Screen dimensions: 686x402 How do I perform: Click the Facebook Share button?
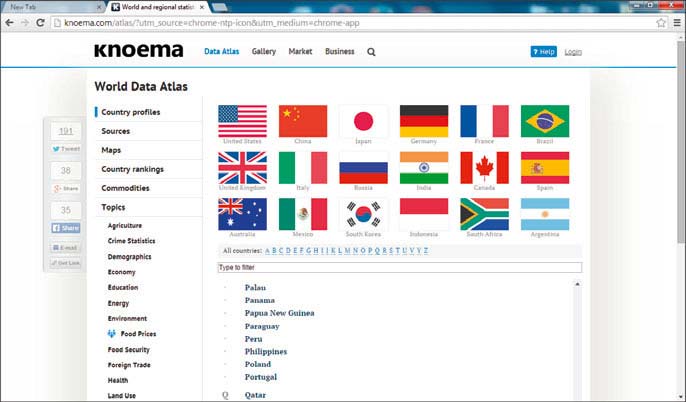[x=66, y=228]
